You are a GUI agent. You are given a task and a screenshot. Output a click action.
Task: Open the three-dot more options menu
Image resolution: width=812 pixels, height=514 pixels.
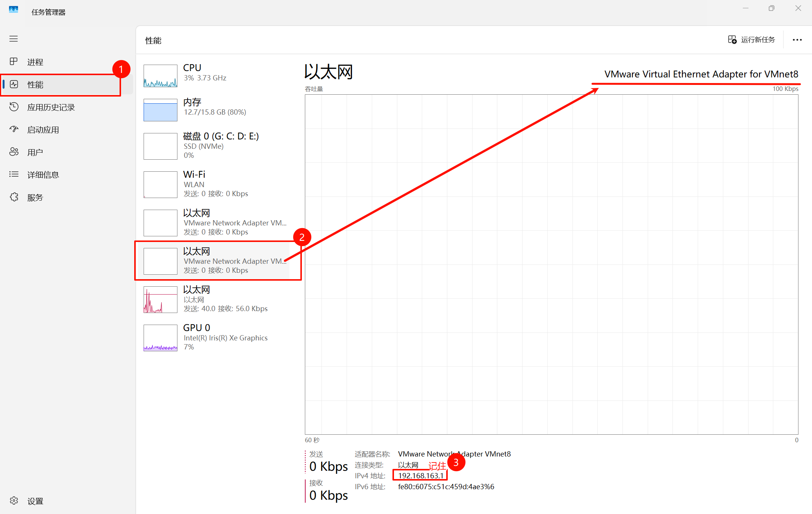point(797,40)
